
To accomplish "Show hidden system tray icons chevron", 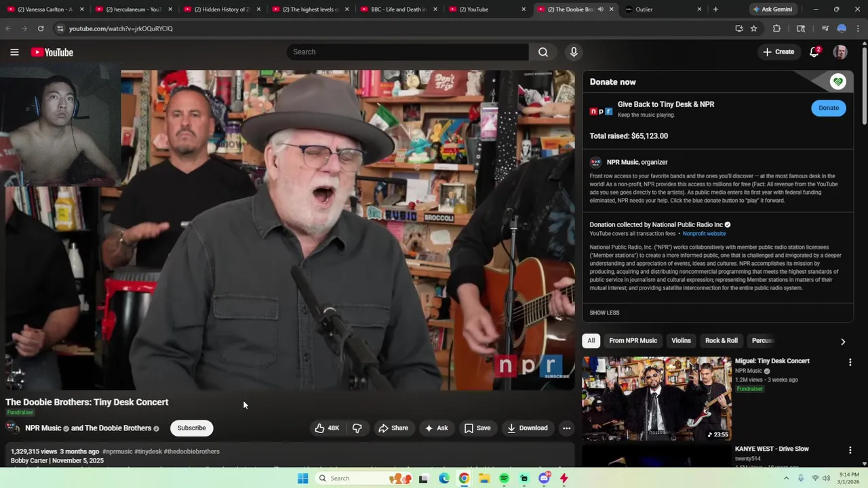I will 786,479.
